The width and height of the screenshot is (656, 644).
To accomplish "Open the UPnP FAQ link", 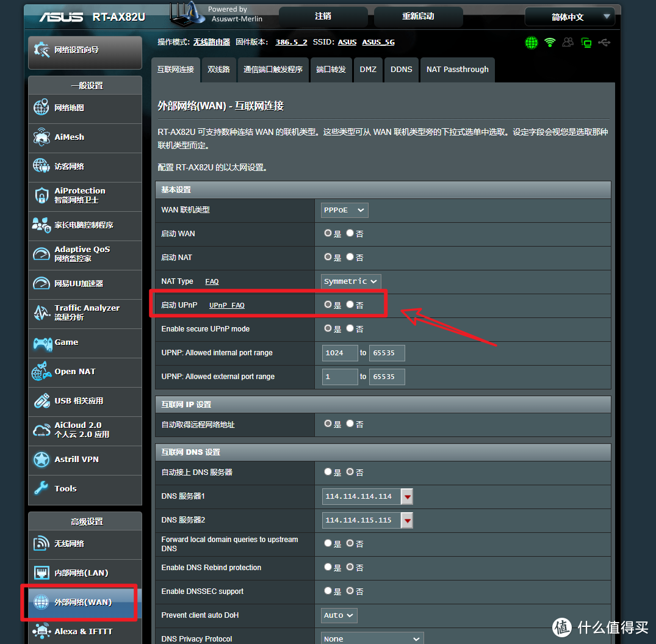I will pos(226,305).
